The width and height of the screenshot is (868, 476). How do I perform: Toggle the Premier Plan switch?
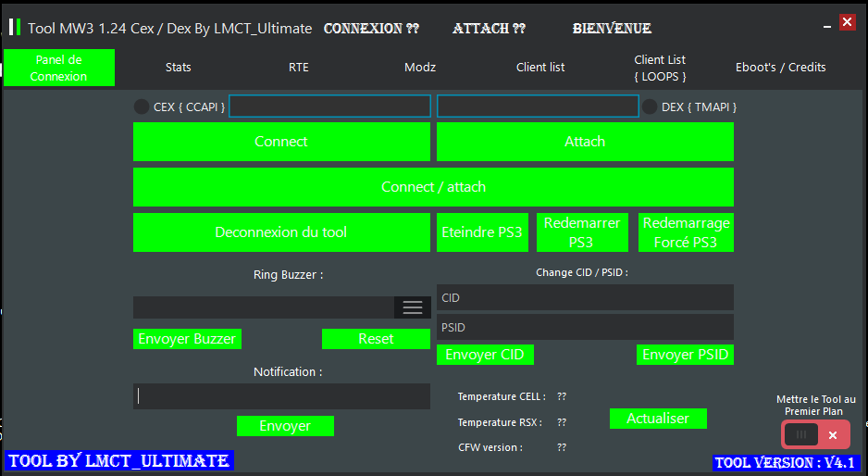point(815,434)
